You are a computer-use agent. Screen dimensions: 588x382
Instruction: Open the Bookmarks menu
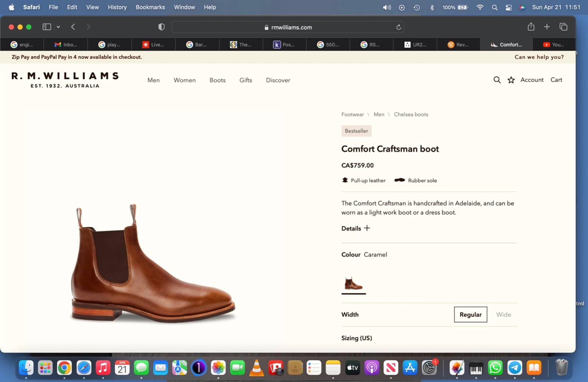150,7
